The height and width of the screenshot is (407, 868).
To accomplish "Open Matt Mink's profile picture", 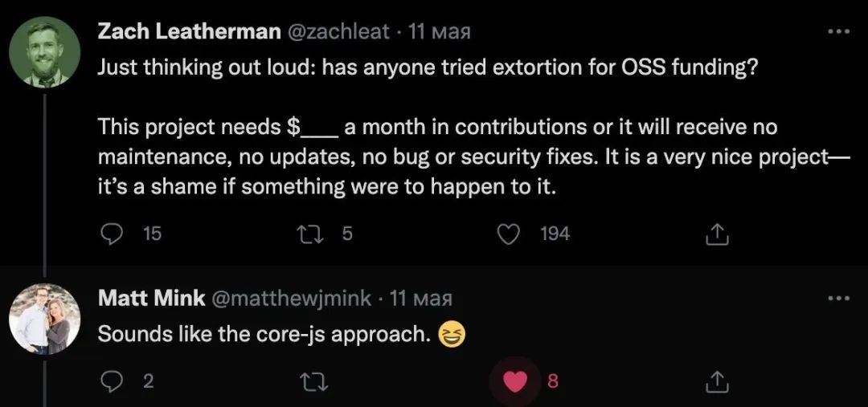I will (45, 318).
